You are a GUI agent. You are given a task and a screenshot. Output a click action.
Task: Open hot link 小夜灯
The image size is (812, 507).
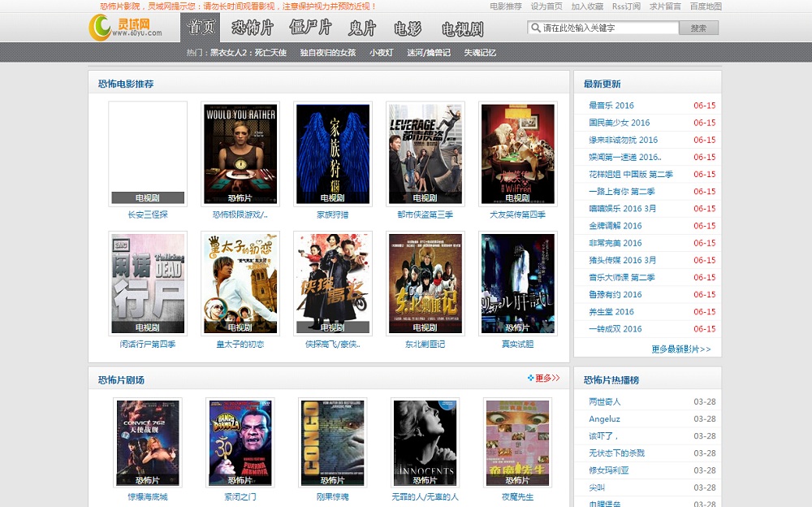[381, 52]
